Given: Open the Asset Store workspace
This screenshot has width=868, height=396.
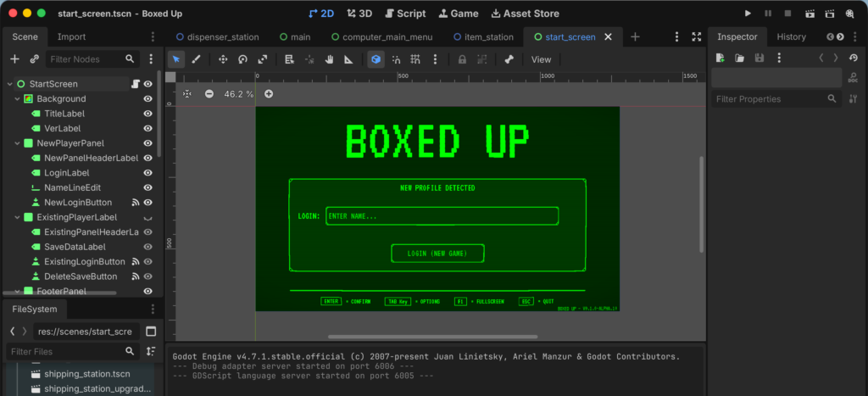Looking at the screenshot, I should tap(526, 14).
